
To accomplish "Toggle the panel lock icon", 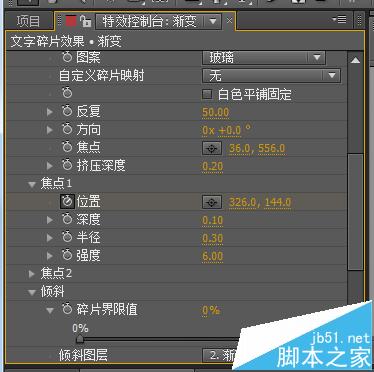I will tap(85, 22).
